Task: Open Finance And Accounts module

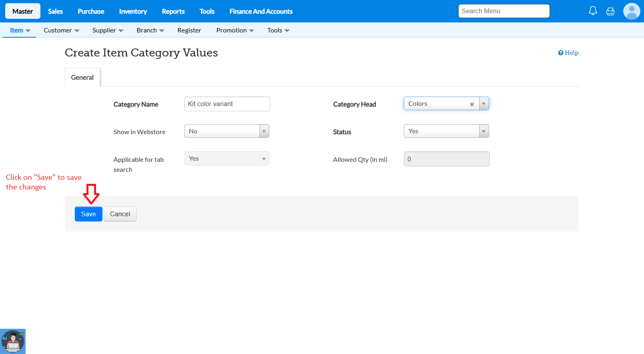Action: tap(261, 11)
